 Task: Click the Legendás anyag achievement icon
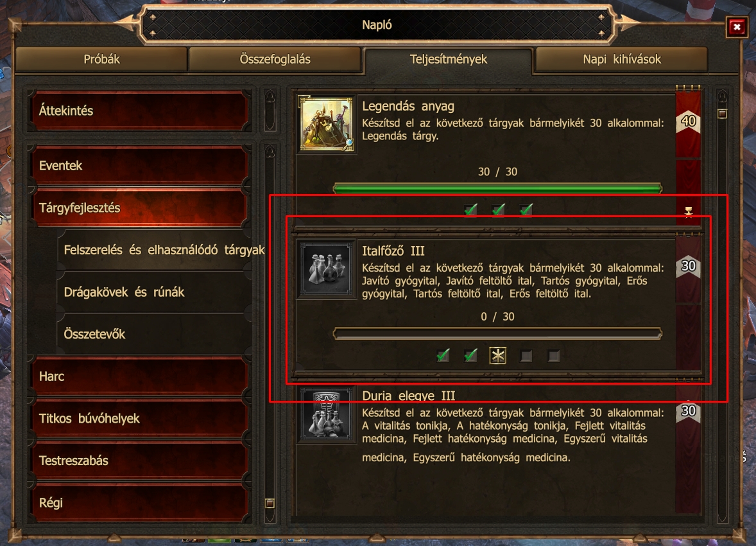[327, 124]
